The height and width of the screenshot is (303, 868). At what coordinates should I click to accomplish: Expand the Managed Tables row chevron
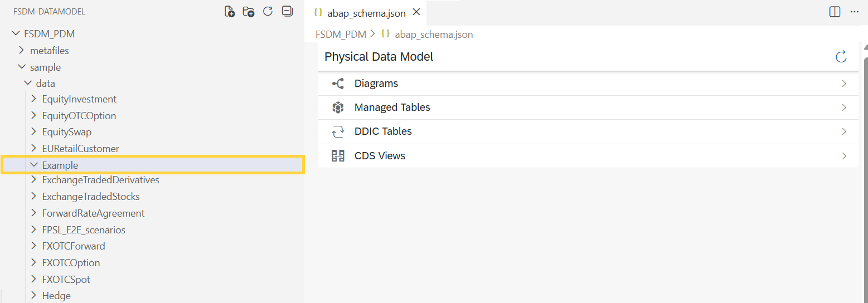844,107
